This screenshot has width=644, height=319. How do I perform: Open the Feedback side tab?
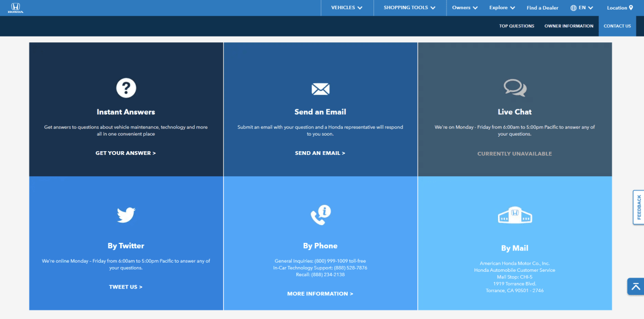(639, 207)
